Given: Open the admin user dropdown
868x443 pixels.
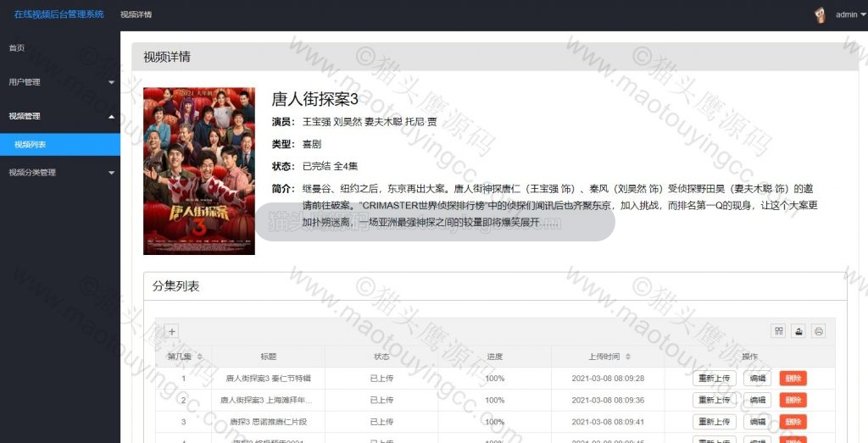Looking at the screenshot, I should click(851, 15).
